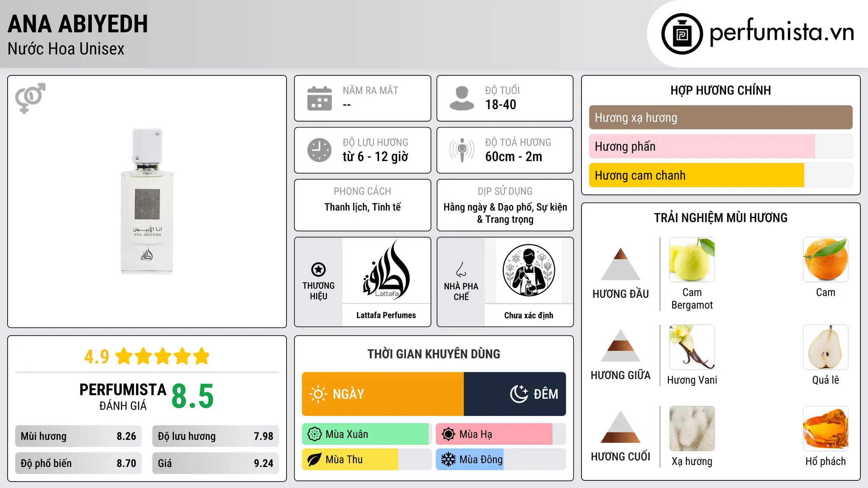Click the Mùa Hạ season bar

tap(501, 434)
